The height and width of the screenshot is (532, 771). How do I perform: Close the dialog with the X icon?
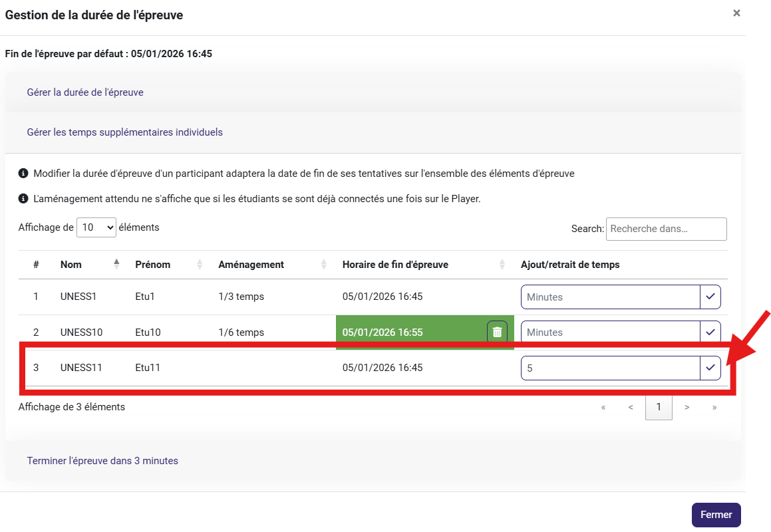tap(736, 13)
